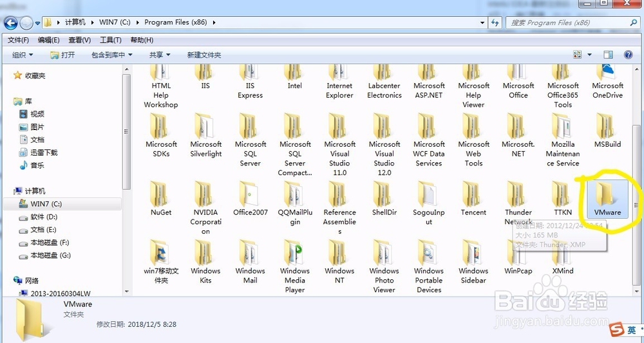Viewport: 644px width, 343px height.
Task: Open the Windows Media Player folder
Action: [295, 267]
